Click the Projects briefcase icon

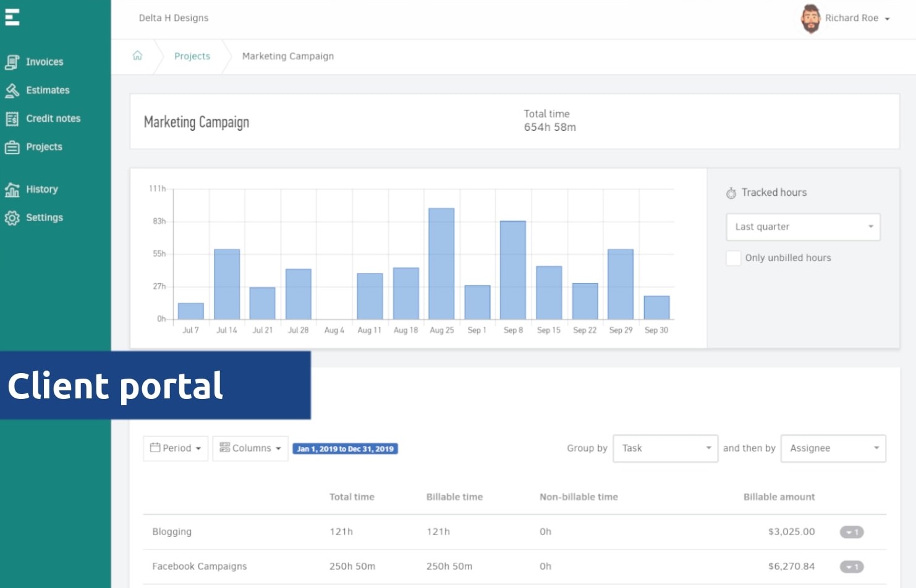coord(12,147)
